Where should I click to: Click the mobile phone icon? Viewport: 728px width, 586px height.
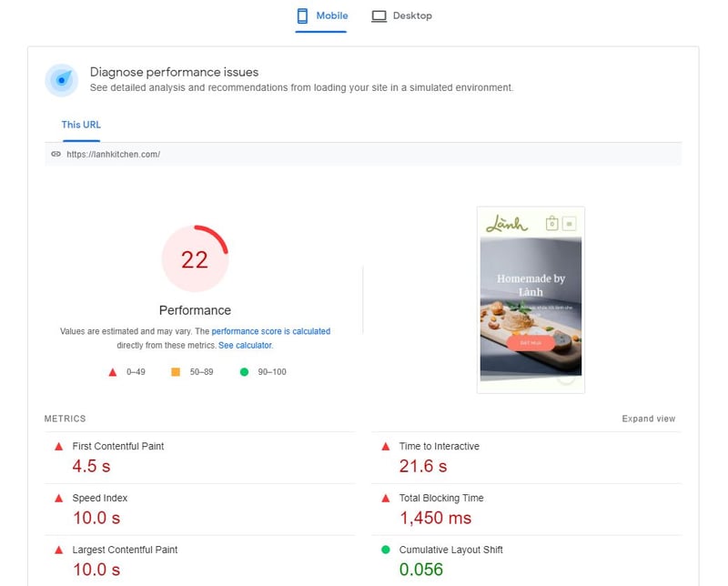click(x=303, y=15)
